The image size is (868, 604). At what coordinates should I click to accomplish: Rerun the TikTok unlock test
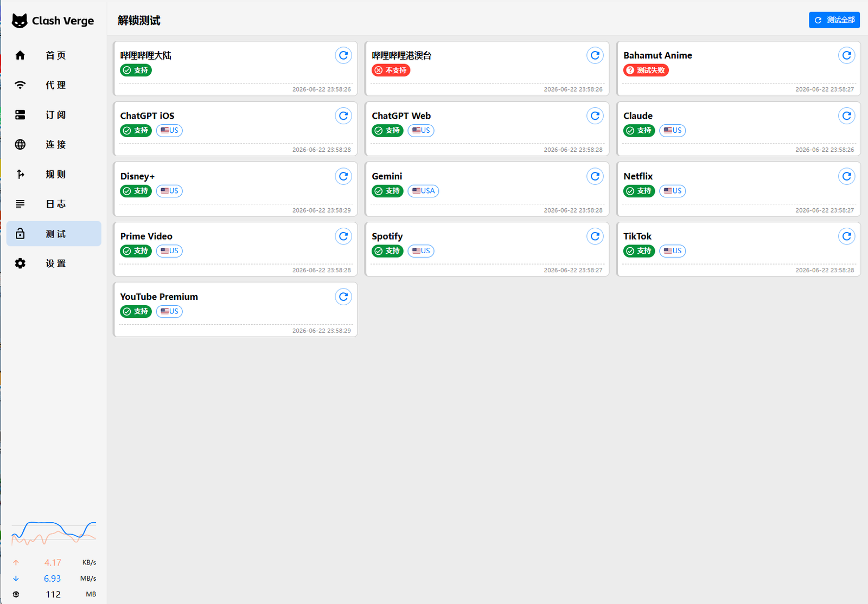point(846,236)
